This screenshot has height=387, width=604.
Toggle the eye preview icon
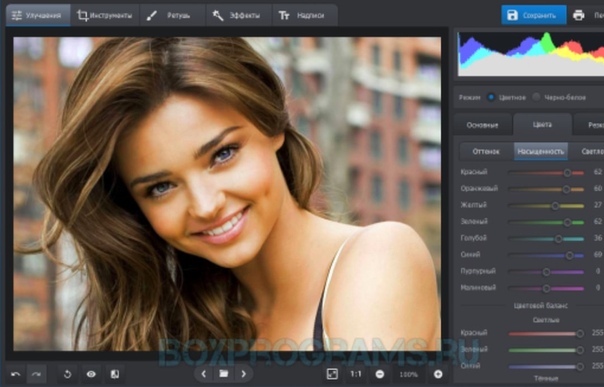pyautogui.click(x=91, y=374)
